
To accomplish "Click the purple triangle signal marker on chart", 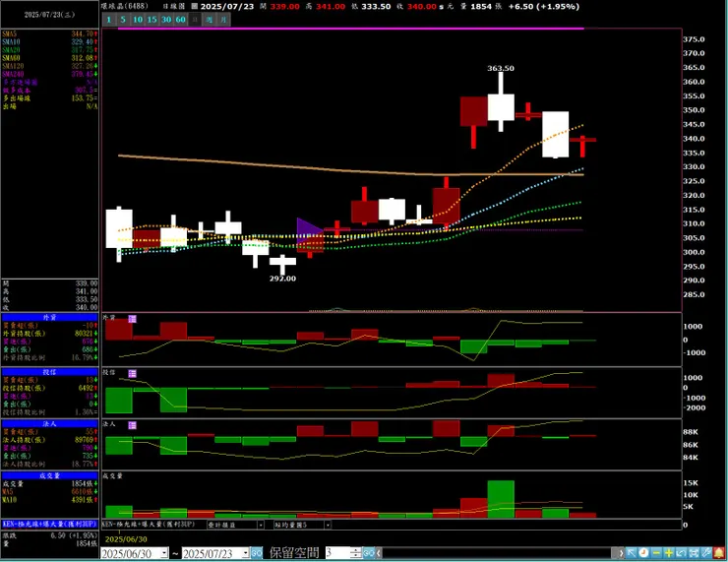I will tap(309, 230).
